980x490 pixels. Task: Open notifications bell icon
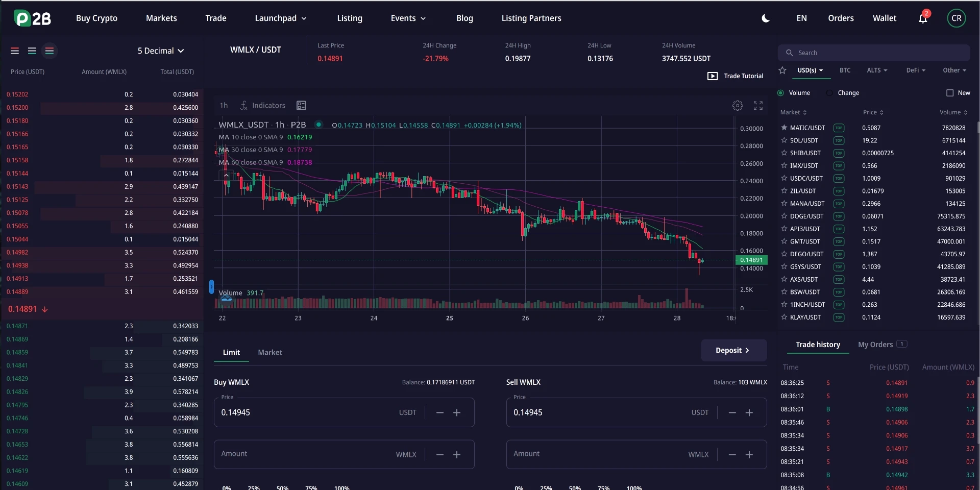coord(923,18)
